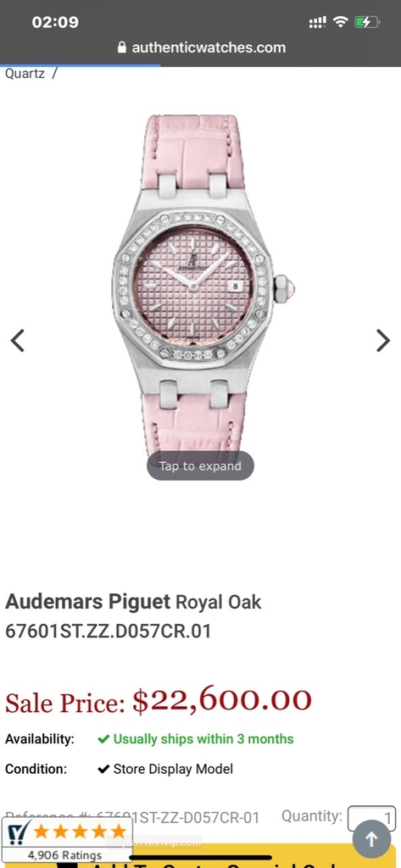This screenshot has width=401, height=868.
Task: Tap the authenticwatches.com address bar
Action: pos(202,47)
